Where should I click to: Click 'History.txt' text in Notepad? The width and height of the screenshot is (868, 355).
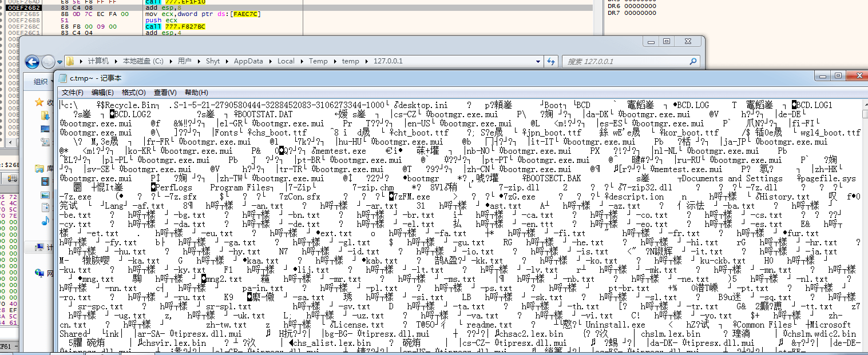(x=784, y=197)
